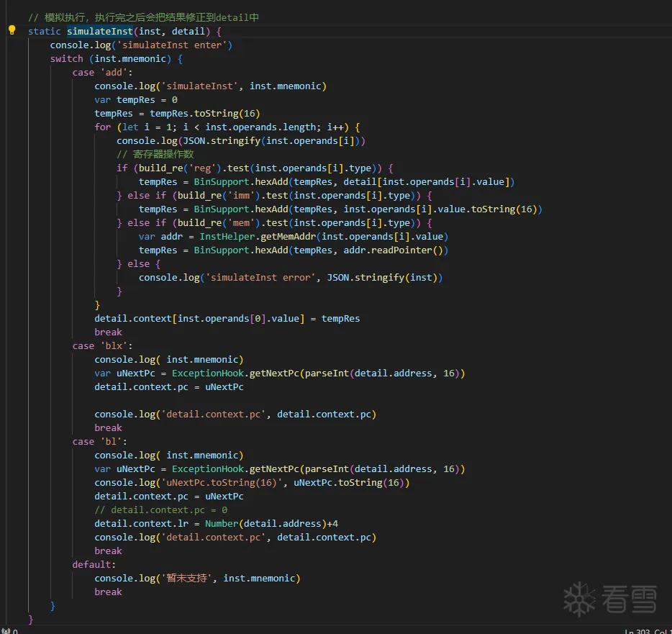Click the final closing brace of function
This screenshot has height=634, width=672.
click(x=30, y=620)
